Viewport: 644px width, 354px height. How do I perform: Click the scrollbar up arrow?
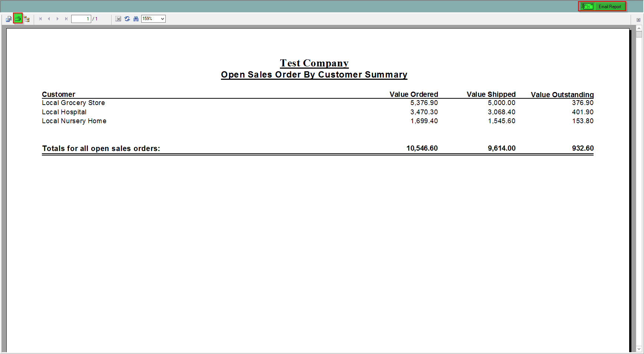(x=639, y=29)
